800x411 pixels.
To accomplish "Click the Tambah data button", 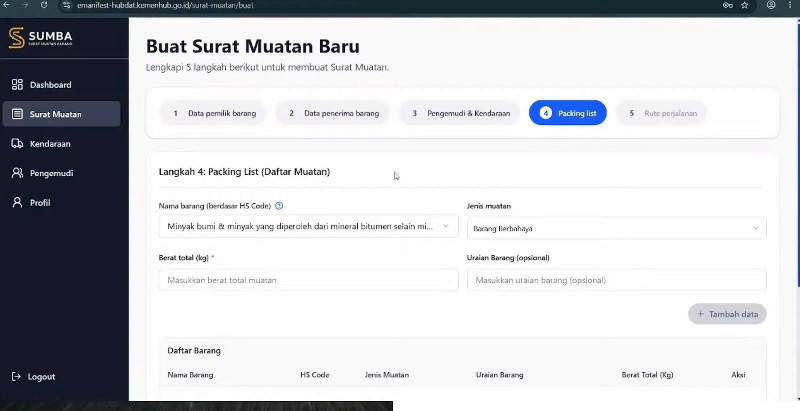I will [x=728, y=314].
